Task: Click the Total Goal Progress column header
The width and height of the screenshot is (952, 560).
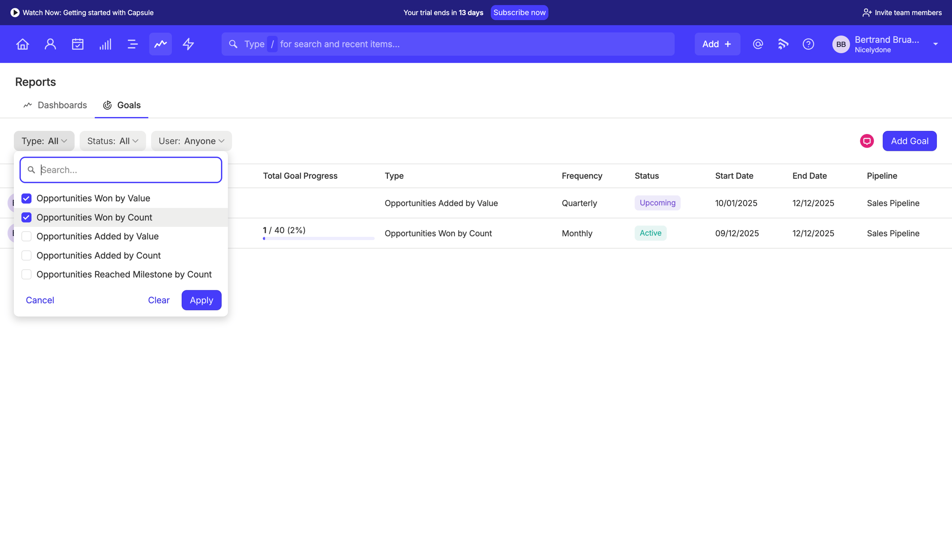Action: click(300, 176)
